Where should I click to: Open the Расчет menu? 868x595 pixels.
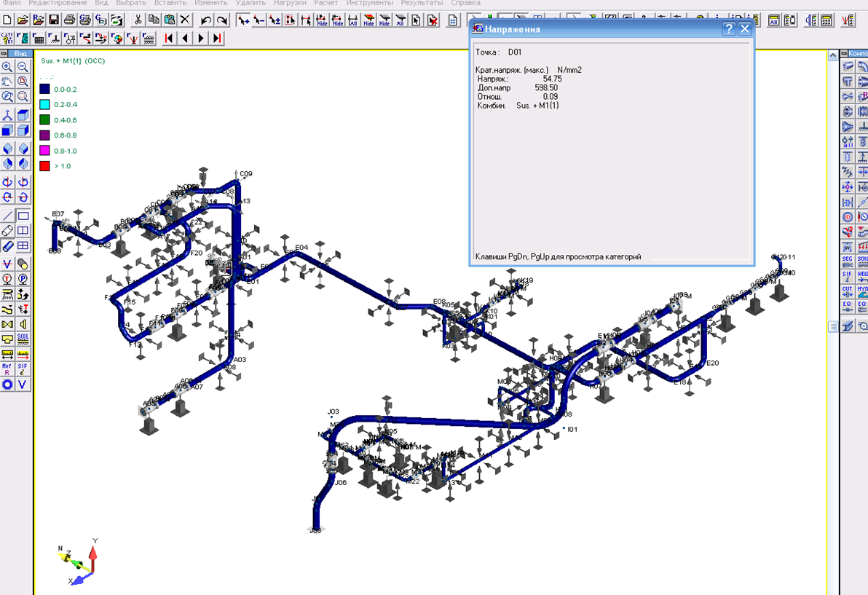pyautogui.click(x=326, y=3)
